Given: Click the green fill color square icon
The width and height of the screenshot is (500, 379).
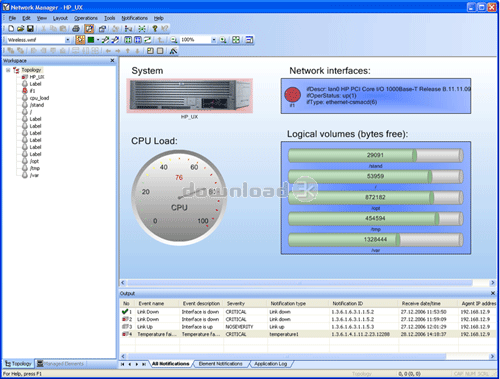Looking at the screenshot, I should [91, 40].
